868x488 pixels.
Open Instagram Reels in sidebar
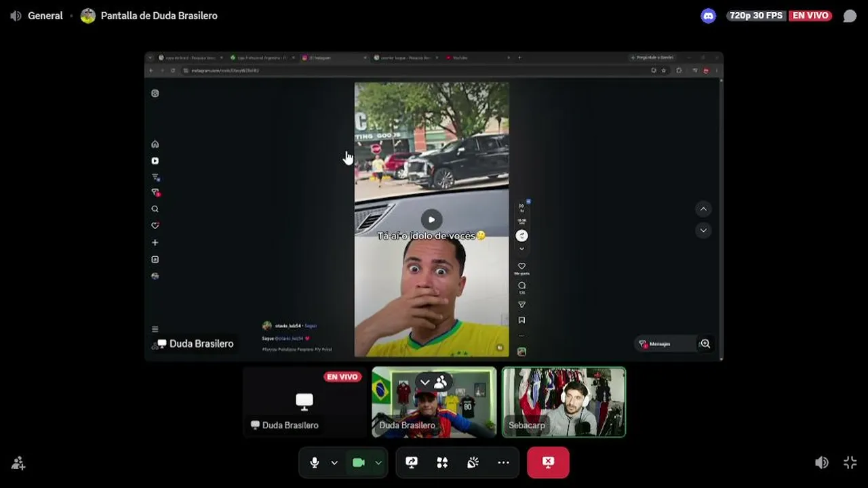(x=155, y=161)
